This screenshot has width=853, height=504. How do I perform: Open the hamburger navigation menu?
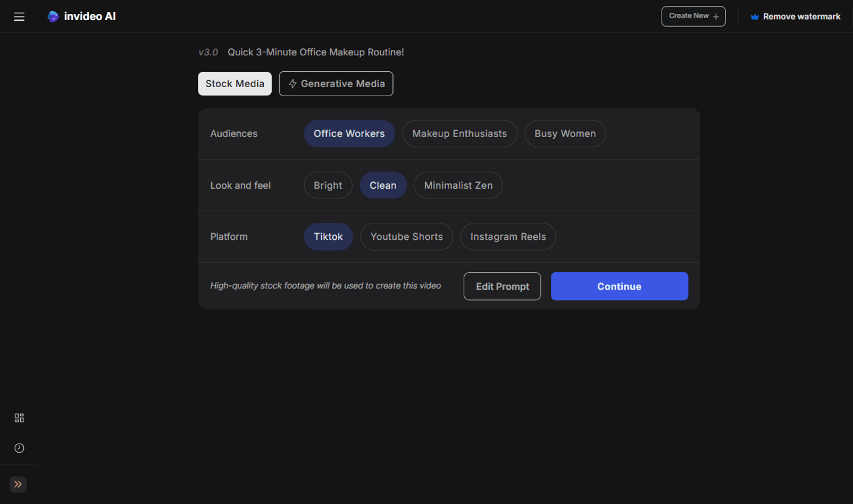click(x=19, y=16)
